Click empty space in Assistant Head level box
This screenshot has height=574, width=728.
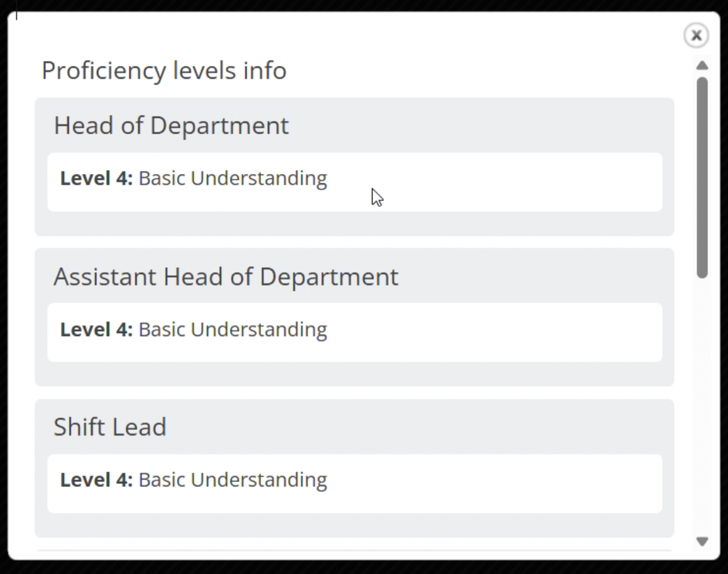click(x=497, y=332)
